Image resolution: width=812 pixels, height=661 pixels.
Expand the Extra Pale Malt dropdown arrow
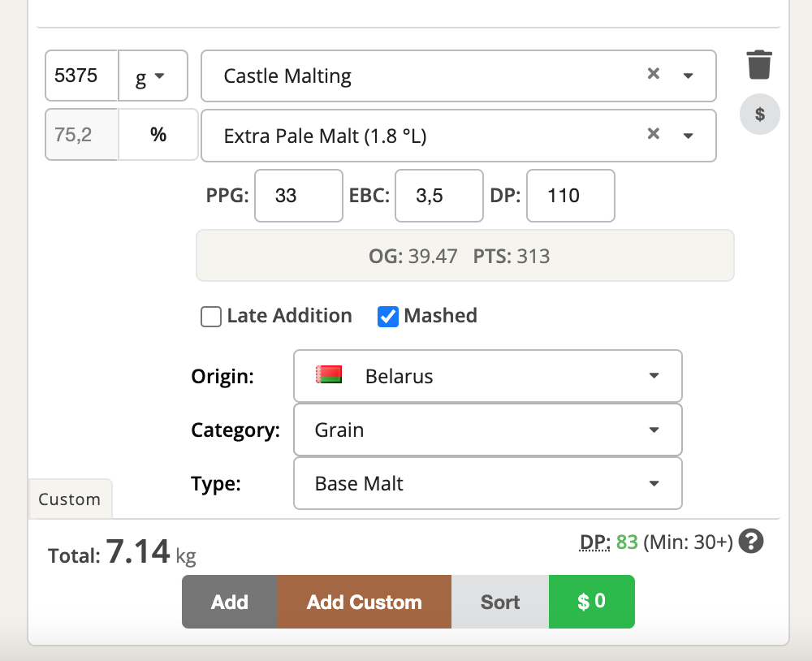[688, 136]
